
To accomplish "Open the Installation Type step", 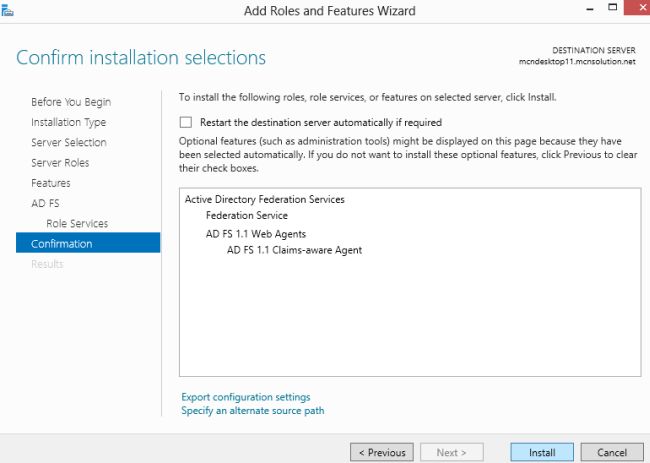I will [68, 122].
